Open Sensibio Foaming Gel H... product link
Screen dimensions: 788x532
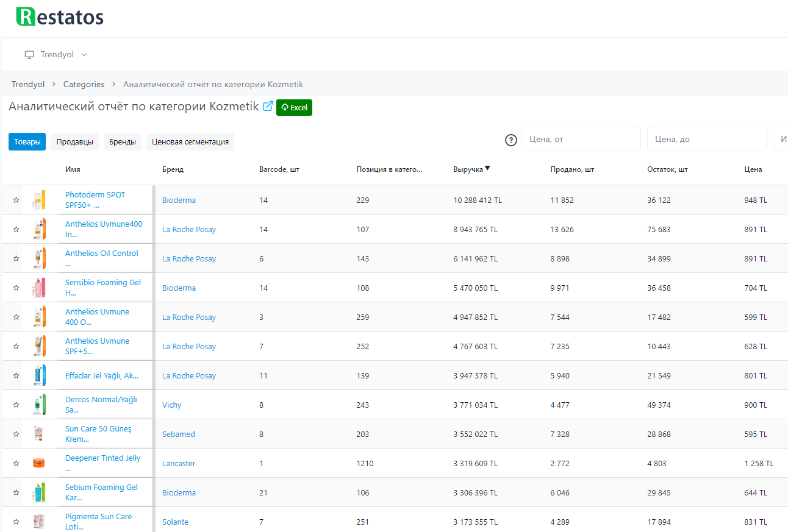[x=103, y=288]
